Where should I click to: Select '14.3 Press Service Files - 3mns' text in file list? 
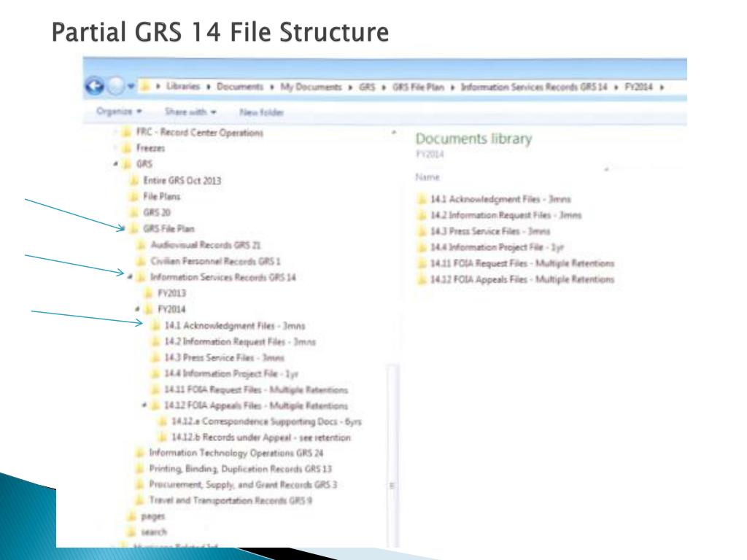pos(490,231)
